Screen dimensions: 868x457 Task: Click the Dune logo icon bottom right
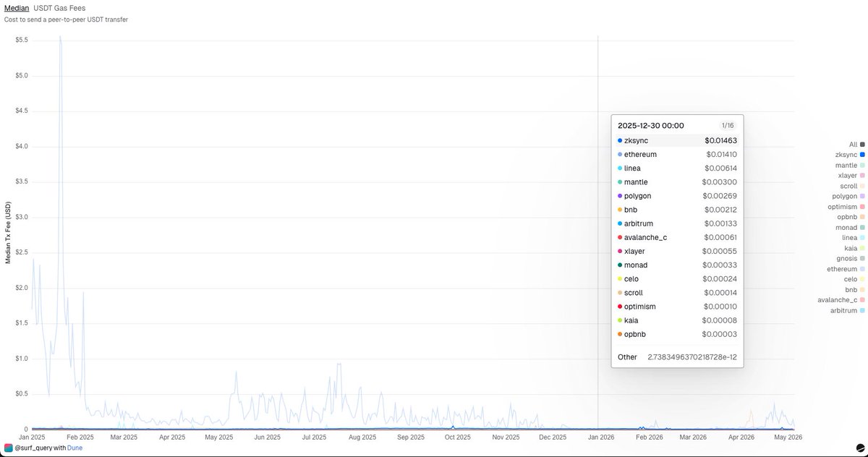[860, 448]
